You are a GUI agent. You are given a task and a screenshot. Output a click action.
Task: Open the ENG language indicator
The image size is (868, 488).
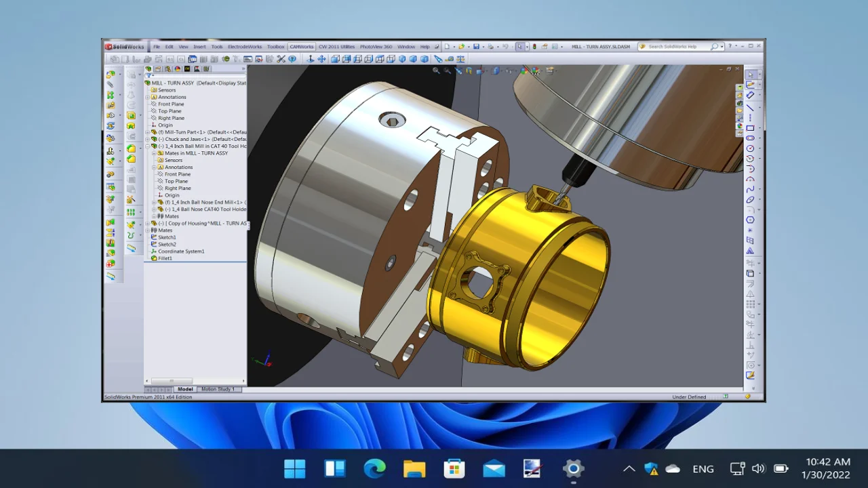click(703, 468)
